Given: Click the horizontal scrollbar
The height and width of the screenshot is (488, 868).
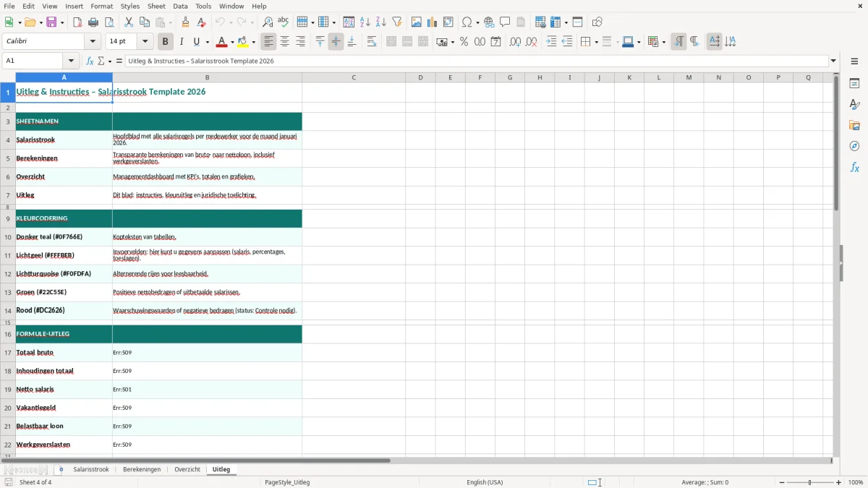Looking at the screenshot, I should tap(416, 461).
